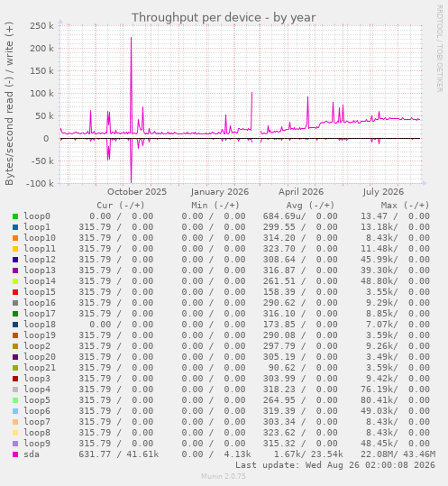Click the Min (-/+) column header
The image size is (448, 486).
click(215, 206)
